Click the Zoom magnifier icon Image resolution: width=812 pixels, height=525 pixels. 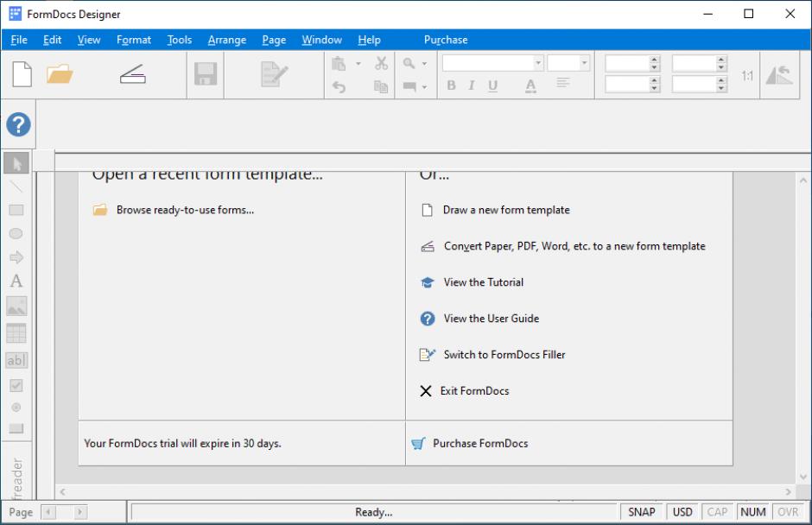409,63
